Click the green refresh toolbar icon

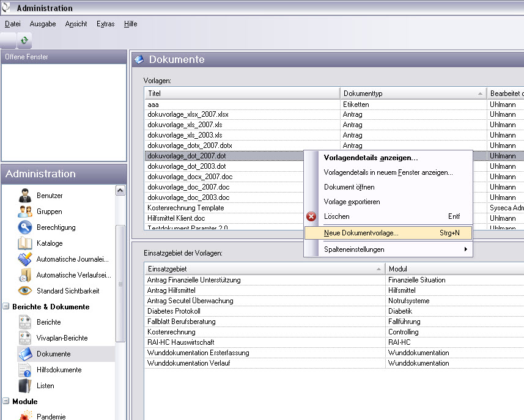tap(24, 40)
